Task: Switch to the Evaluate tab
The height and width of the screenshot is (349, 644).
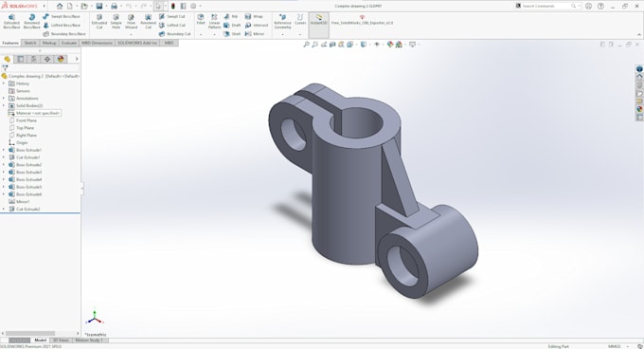Action: coord(69,43)
